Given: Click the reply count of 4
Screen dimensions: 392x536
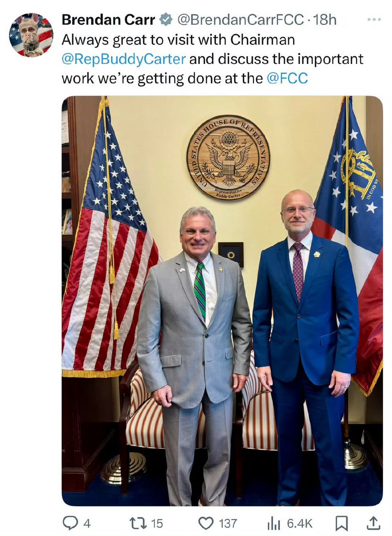Looking at the screenshot, I should click(87, 523).
